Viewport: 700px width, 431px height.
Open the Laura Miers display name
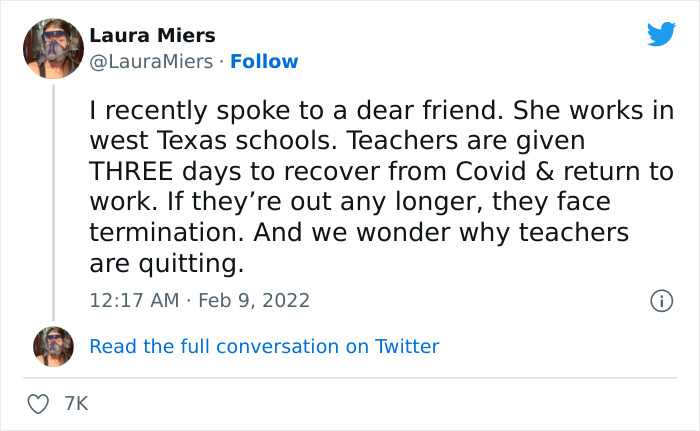pyautogui.click(x=152, y=36)
